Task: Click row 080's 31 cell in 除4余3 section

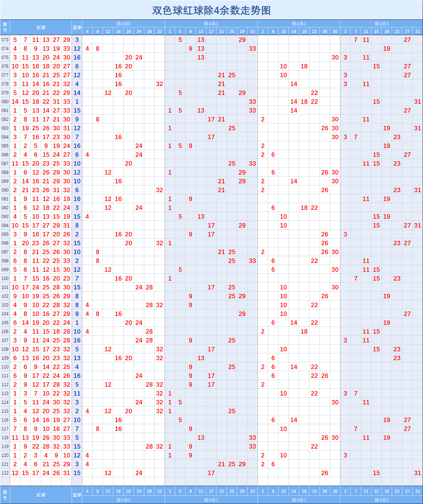Action: point(418,101)
